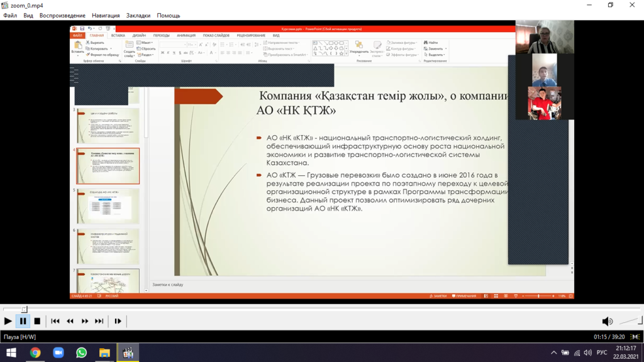The width and height of the screenshot is (644, 362).
Task: Expand the Макет dropdown
Action: [x=145, y=43]
